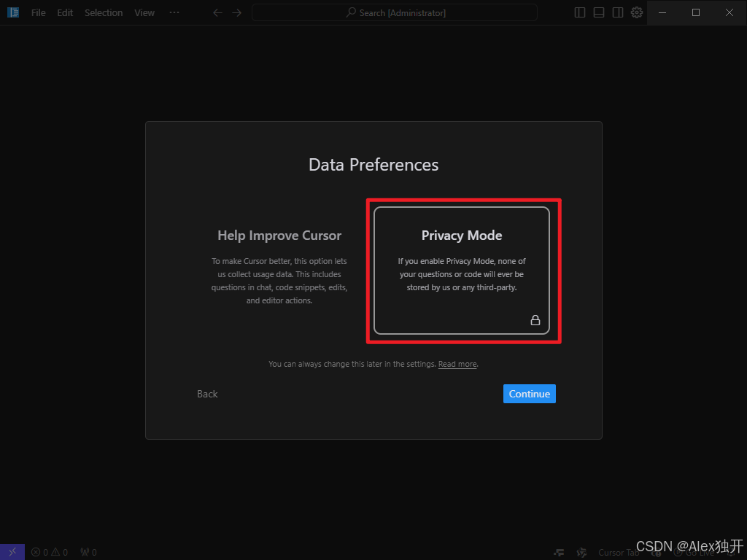Image resolution: width=747 pixels, height=560 pixels.
Task: Open Settings via the gear icon
Action: 636,12
